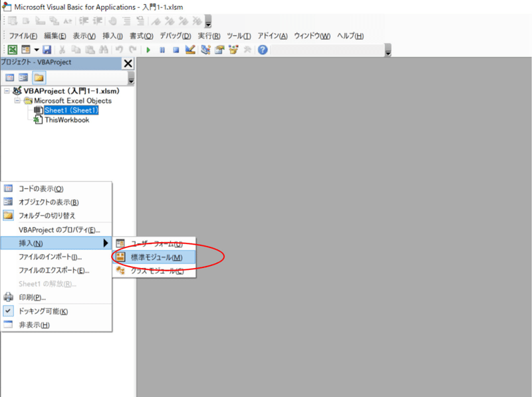Expand the 挿入(N) submenu entry

(57, 243)
